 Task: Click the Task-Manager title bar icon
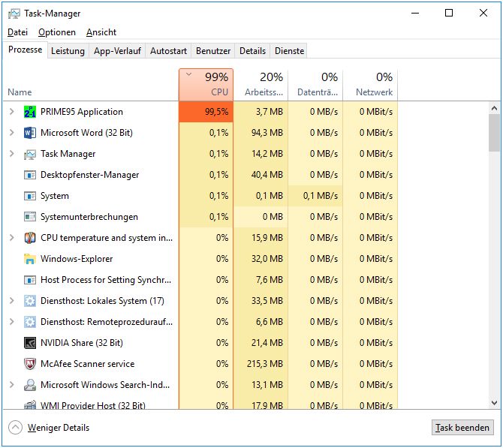pos(14,14)
